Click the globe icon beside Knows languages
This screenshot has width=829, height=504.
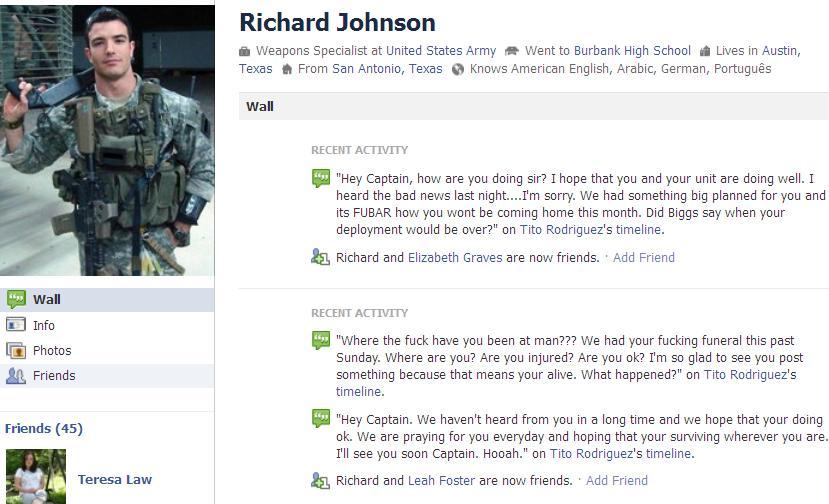[458, 69]
